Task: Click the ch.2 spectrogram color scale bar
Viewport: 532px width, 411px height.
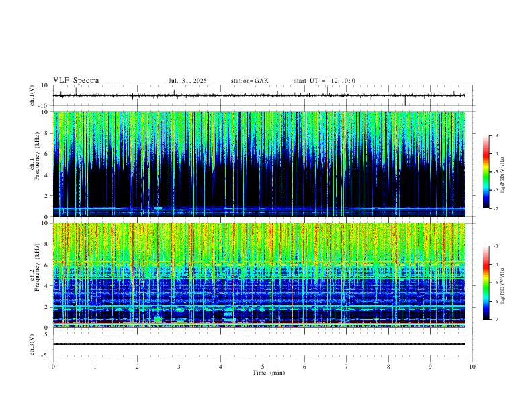Action: [486, 283]
